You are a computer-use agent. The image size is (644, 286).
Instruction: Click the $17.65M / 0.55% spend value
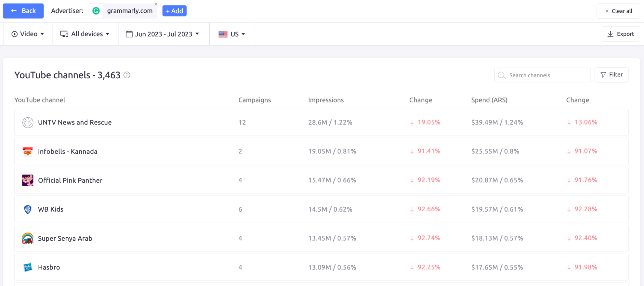coord(497,267)
